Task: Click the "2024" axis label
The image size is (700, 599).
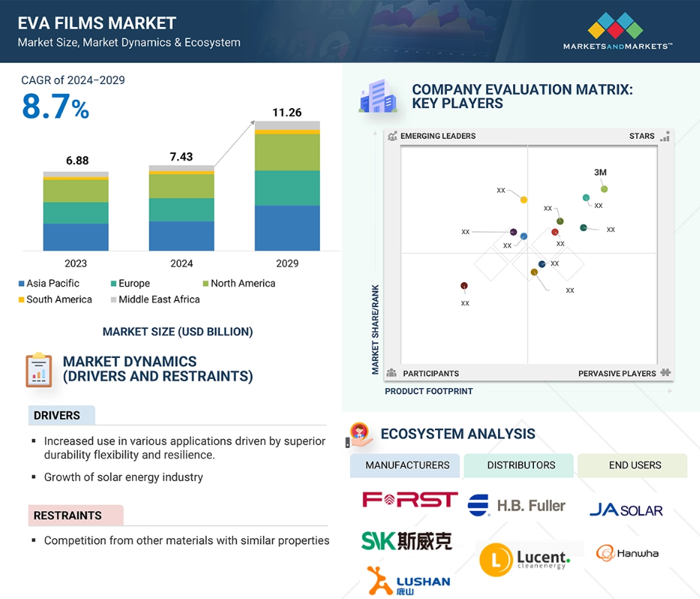Action: tap(182, 263)
